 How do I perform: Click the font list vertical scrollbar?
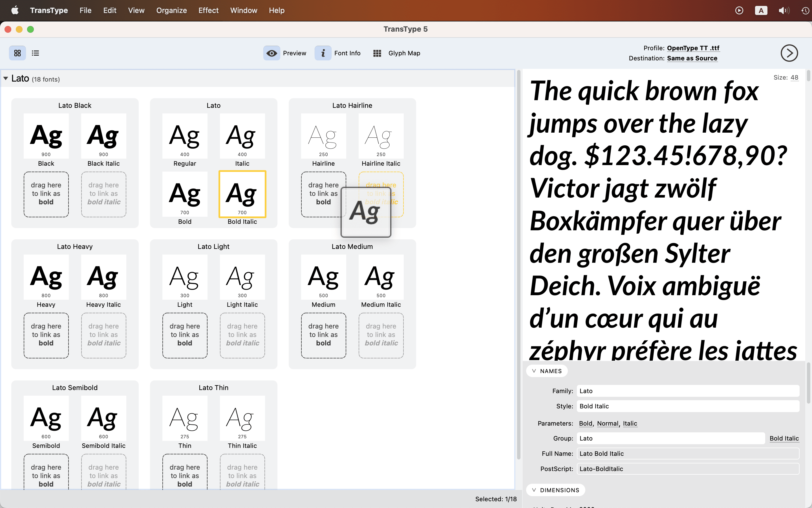518,264
